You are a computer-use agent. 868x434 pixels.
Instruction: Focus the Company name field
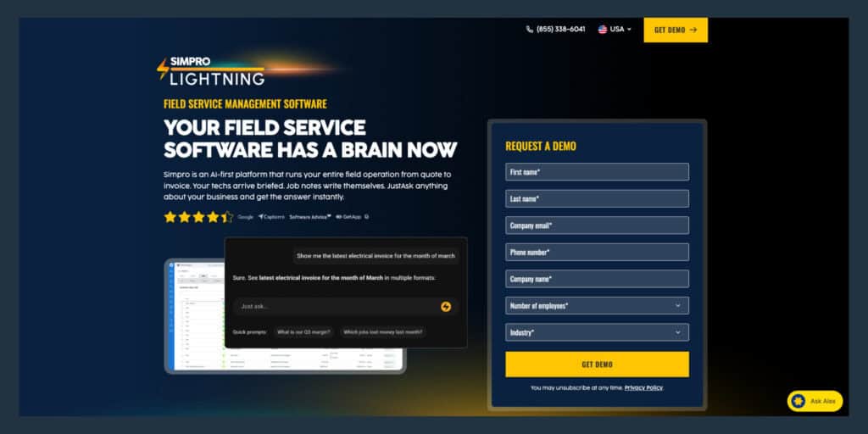click(597, 278)
